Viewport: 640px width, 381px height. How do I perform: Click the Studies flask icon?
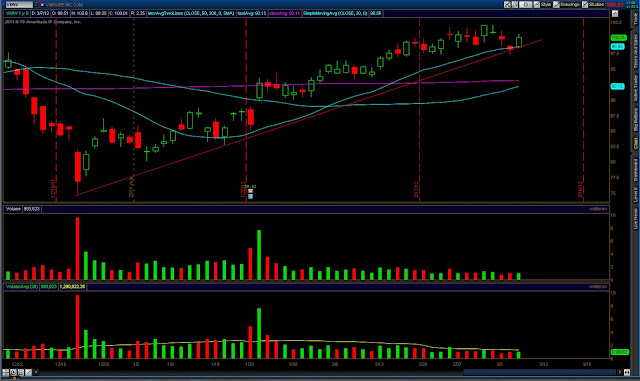tap(585, 4)
